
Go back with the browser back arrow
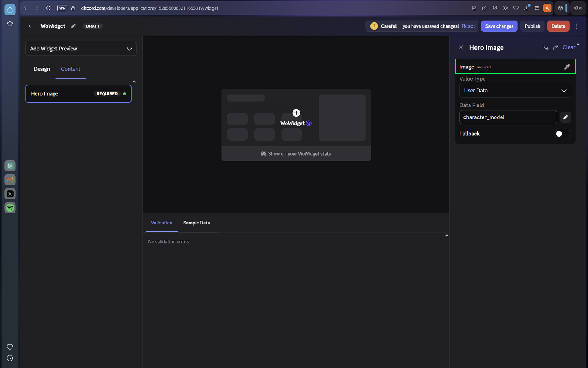point(26,8)
